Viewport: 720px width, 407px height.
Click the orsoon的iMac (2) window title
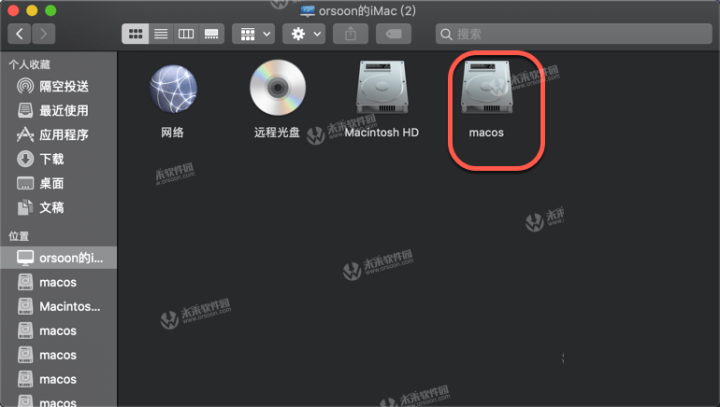pos(367,11)
